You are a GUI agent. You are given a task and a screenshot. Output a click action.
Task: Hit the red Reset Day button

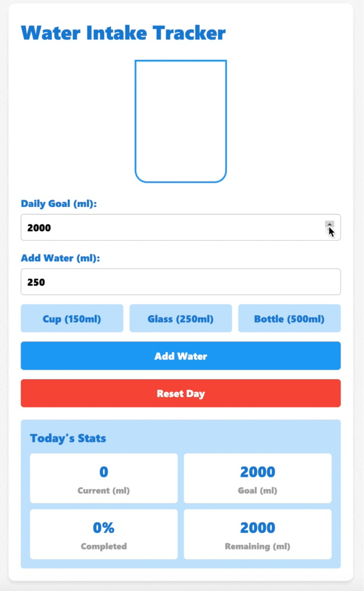(180, 393)
